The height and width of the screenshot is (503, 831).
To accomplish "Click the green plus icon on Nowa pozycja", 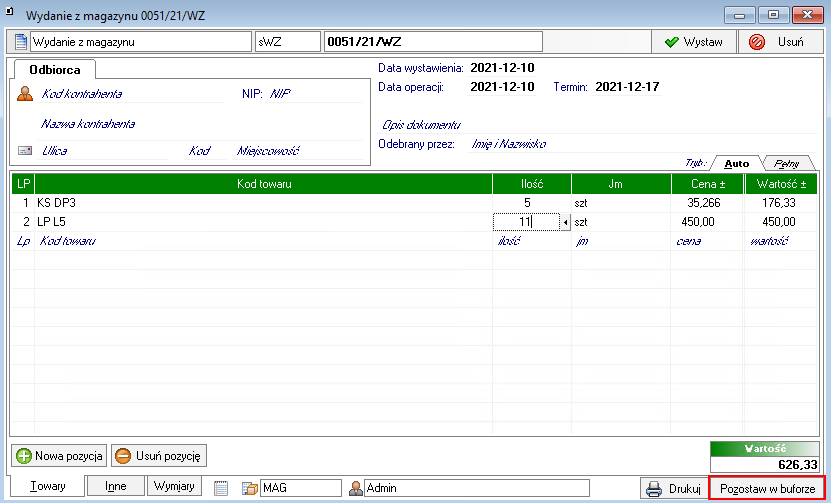I will 23,456.
